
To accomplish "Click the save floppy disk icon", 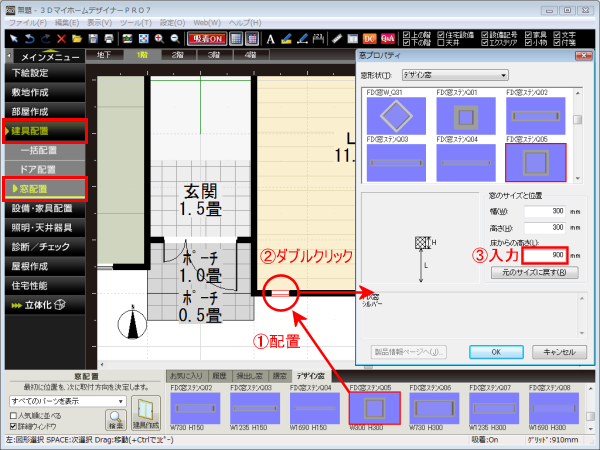I will pos(93,37).
